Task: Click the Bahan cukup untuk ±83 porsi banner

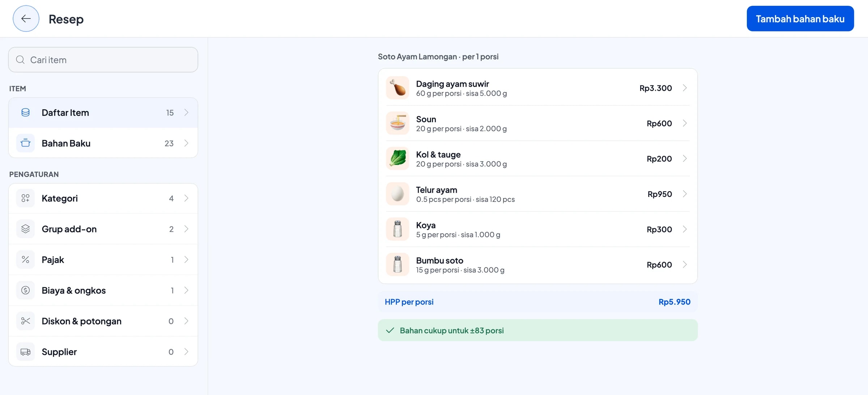Action: 538,330
